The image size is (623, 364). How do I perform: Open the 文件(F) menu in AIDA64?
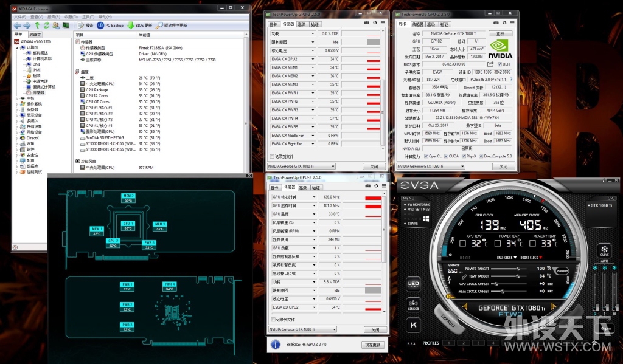(20, 17)
